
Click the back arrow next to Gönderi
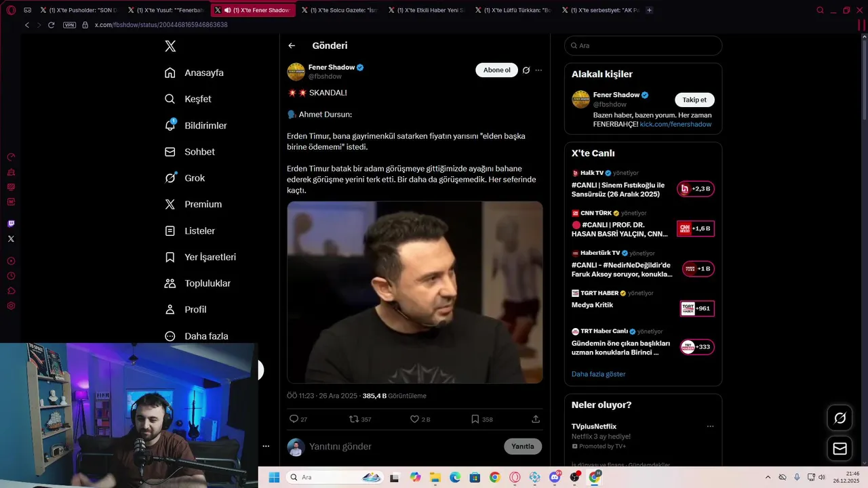[292, 45]
